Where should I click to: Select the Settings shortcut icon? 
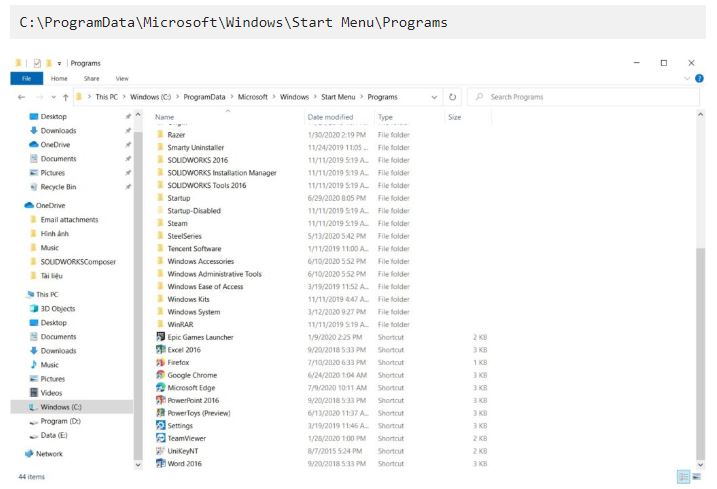(x=161, y=425)
